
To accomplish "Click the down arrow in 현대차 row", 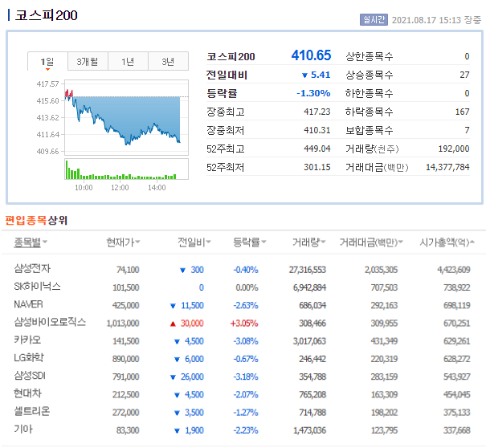I will pyautogui.click(x=177, y=395).
